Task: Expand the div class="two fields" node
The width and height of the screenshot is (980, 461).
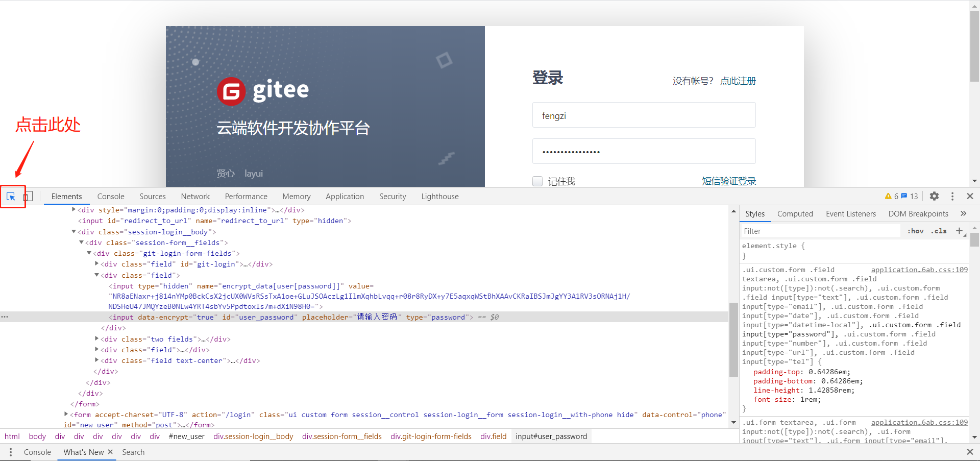Action: click(96, 338)
